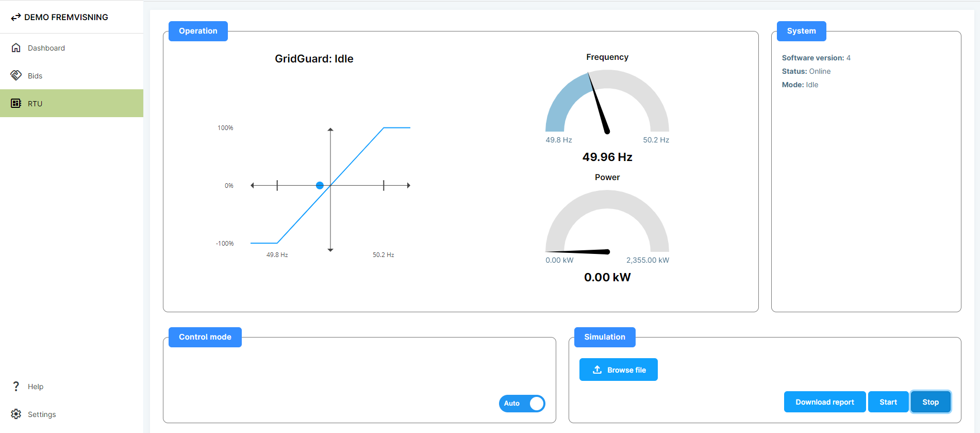Click the 2,355.00 kW gauge maximum label

tap(647, 260)
